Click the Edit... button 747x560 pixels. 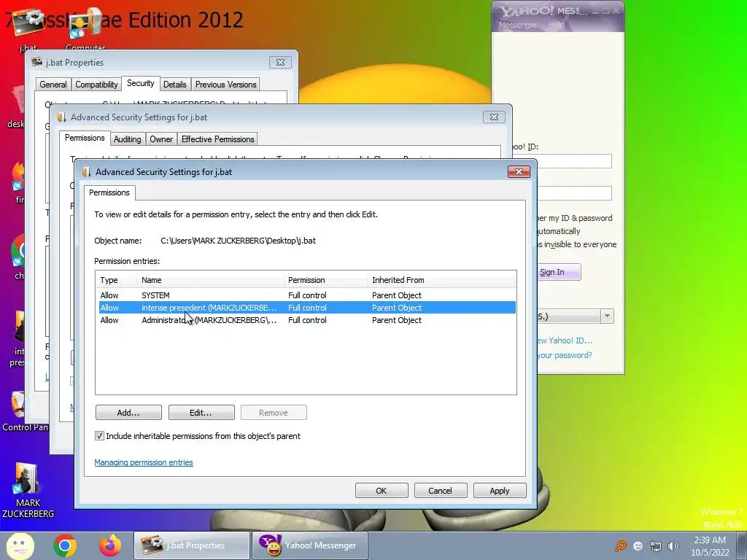pyautogui.click(x=201, y=413)
